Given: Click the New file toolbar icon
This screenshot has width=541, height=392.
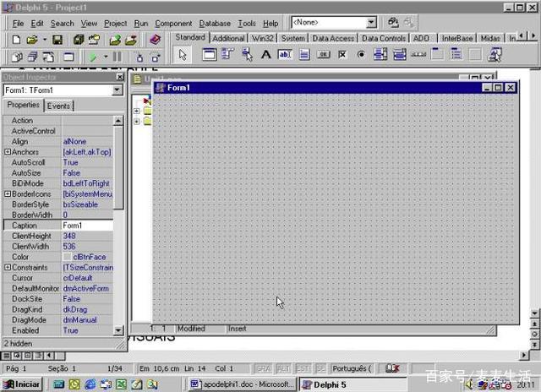Looking at the screenshot, I should (x=16, y=40).
